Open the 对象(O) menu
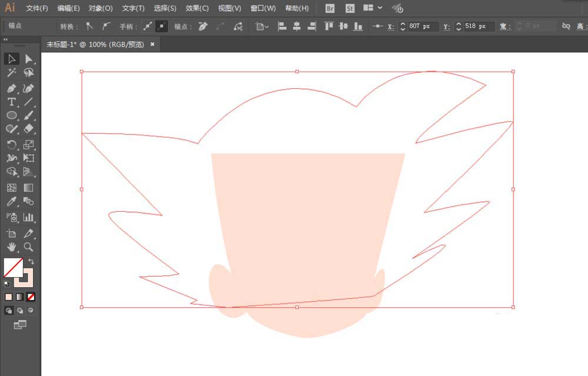The width and height of the screenshot is (588, 376). pos(101,8)
